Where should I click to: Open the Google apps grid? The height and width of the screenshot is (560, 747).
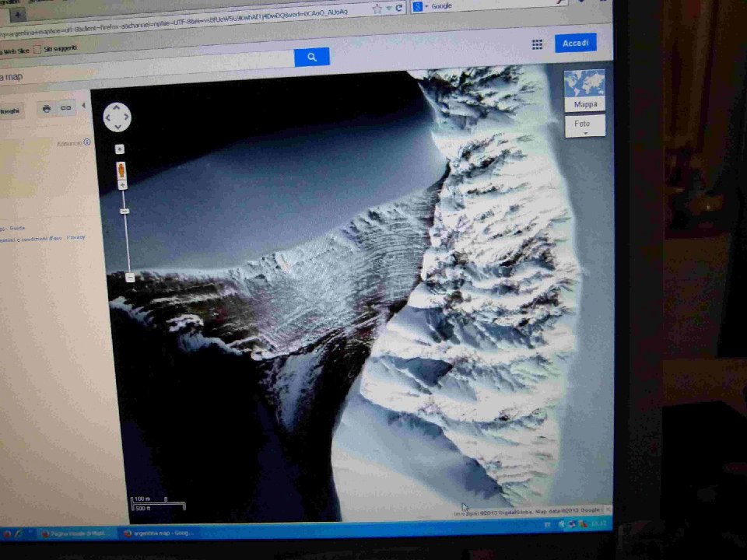537,44
